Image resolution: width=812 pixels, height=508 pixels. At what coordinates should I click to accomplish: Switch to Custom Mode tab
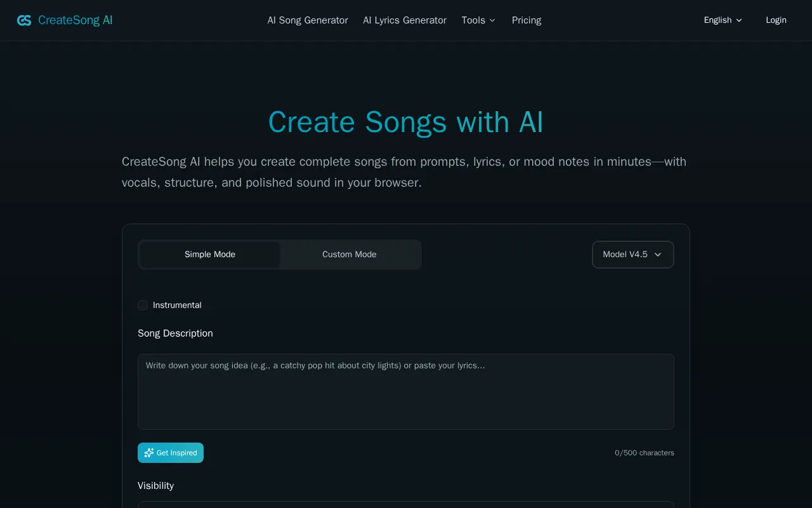350,255
